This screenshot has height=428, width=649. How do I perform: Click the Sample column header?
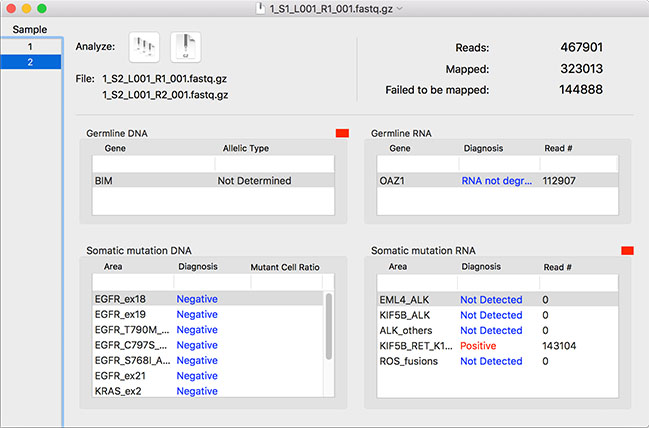click(x=30, y=29)
